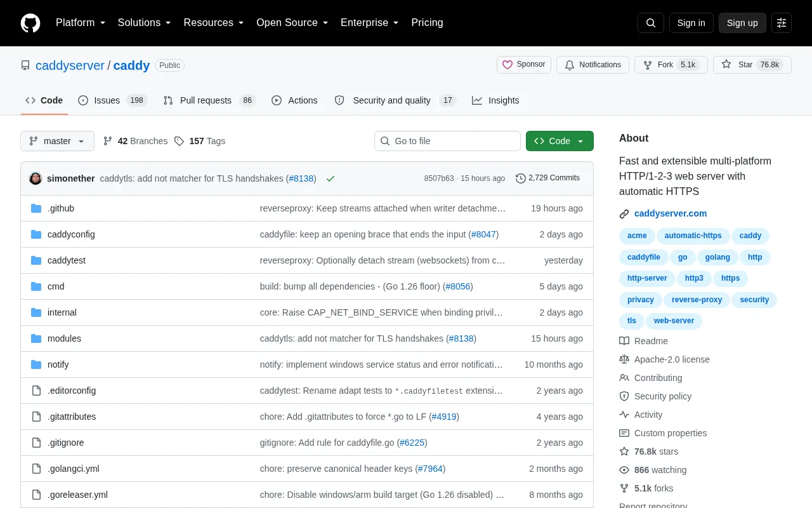Image resolution: width=812 pixels, height=508 pixels.
Task: Open the modules folder
Action: point(64,338)
